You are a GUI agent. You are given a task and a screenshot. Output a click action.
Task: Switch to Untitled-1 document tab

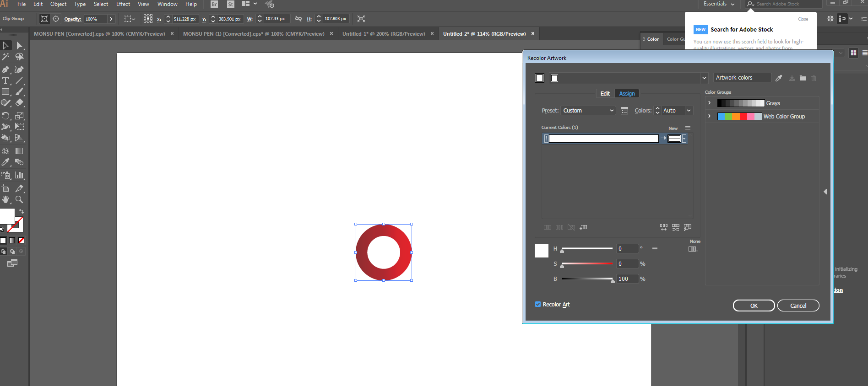point(384,34)
